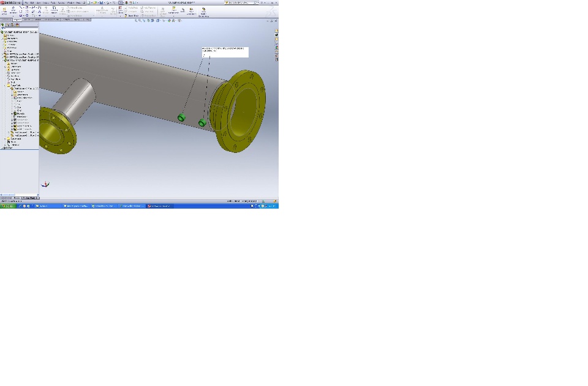Switch to the Assembly command tab

(6, 20)
